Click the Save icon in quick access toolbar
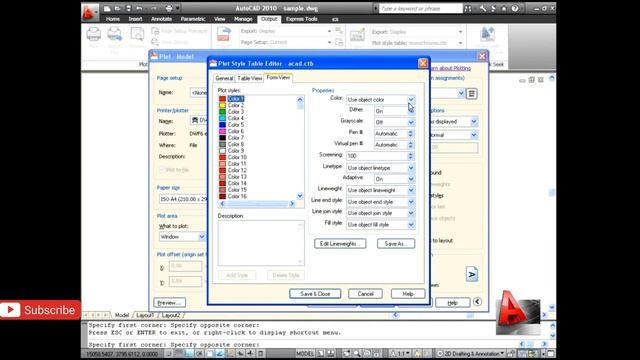 click(129, 8)
